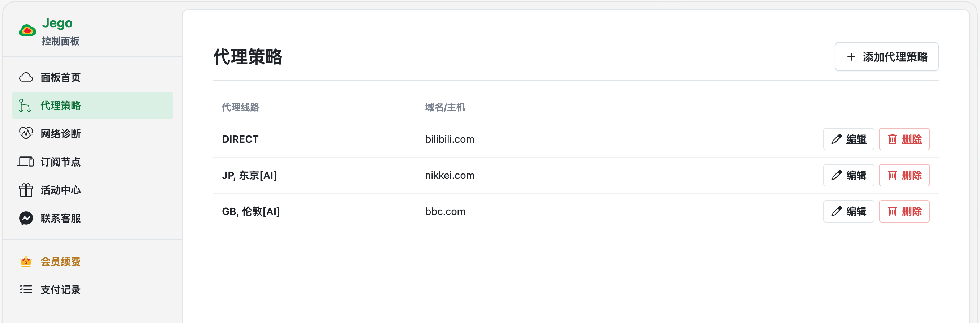Click pencil icon in bilibili.com row
Image resolution: width=980 pixels, height=323 pixels.
pos(836,139)
